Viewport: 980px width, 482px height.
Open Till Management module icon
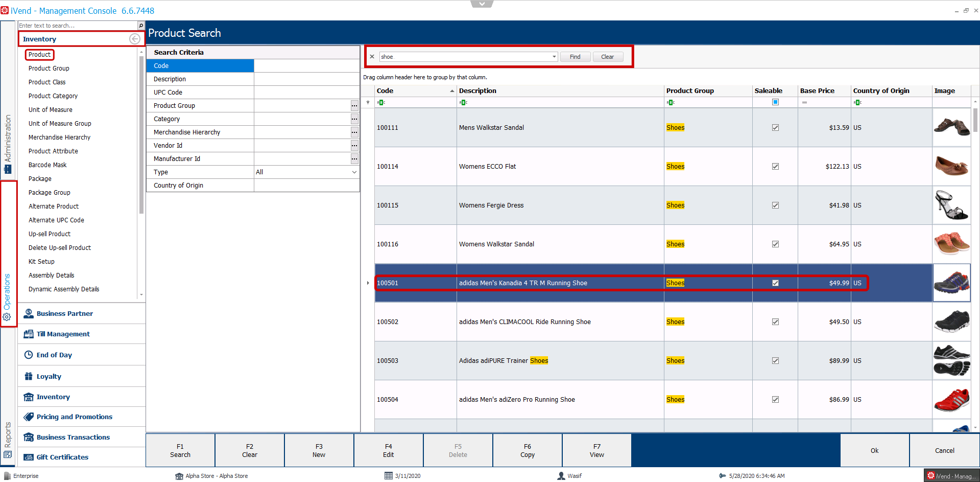(29, 334)
